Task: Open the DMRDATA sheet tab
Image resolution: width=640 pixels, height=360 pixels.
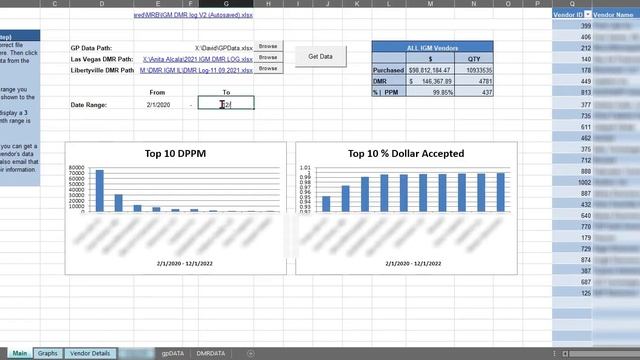Action: pos(211,353)
